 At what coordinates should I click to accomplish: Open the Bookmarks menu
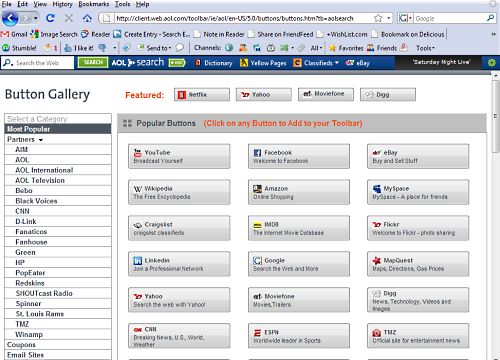click(94, 4)
